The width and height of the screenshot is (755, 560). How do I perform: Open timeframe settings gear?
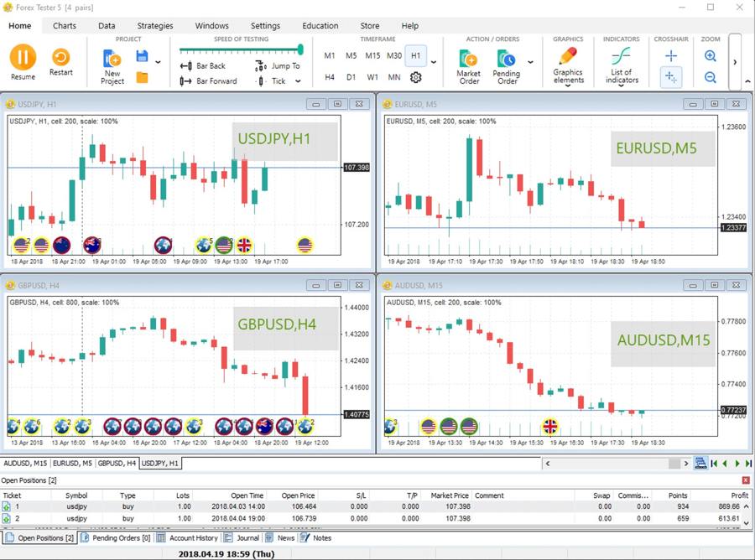click(415, 76)
